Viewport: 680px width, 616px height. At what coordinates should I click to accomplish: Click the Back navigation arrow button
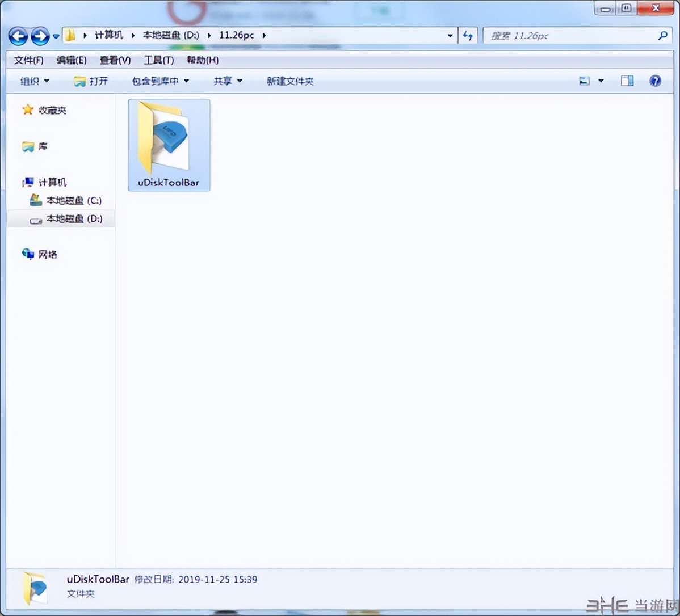[x=18, y=36]
